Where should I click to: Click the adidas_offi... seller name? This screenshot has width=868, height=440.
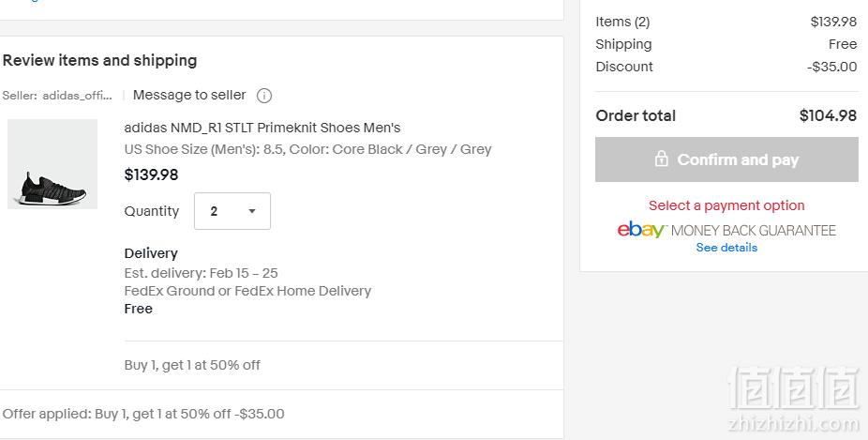click(78, 96)
